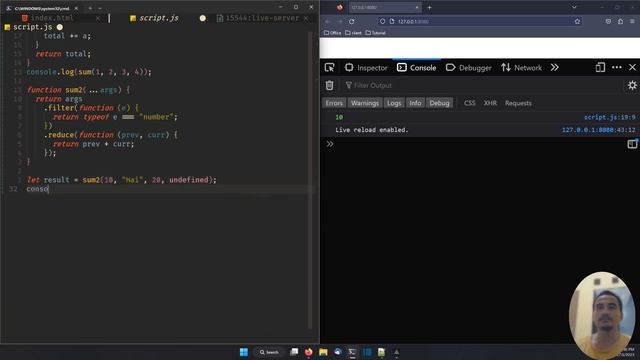
Task: Click logged value 10 in console
Action: (x=339, y=117)
